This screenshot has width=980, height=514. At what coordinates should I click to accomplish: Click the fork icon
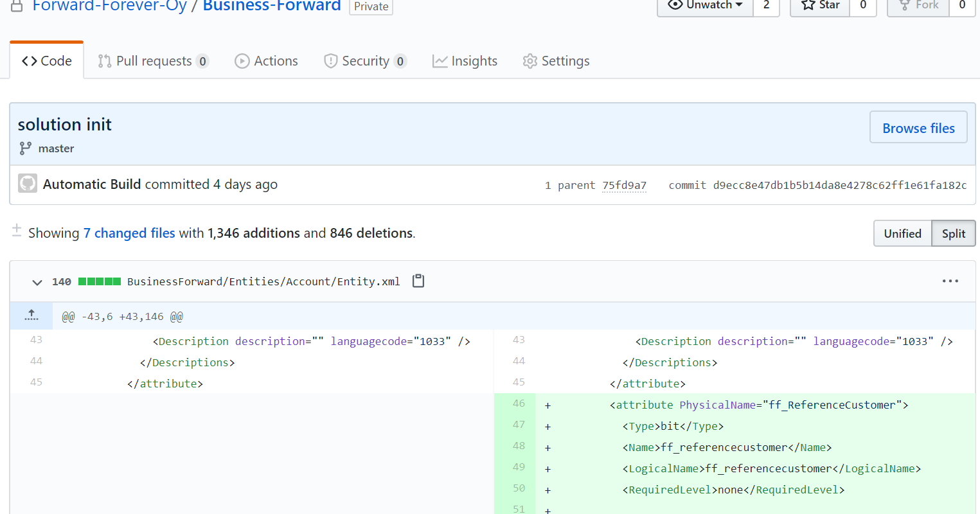tap(905, 5)
